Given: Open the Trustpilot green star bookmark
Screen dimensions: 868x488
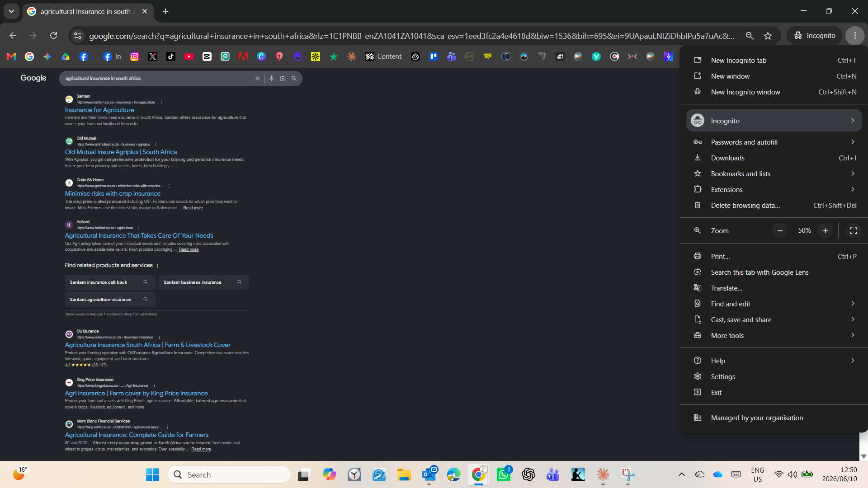Looking at the screenshot, I should tap(334, 56).
